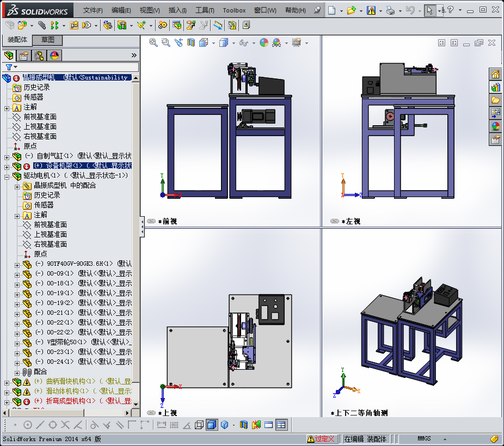Click the Insert Components icon
This screenshot has height=446, width=504.
(22, 25)
